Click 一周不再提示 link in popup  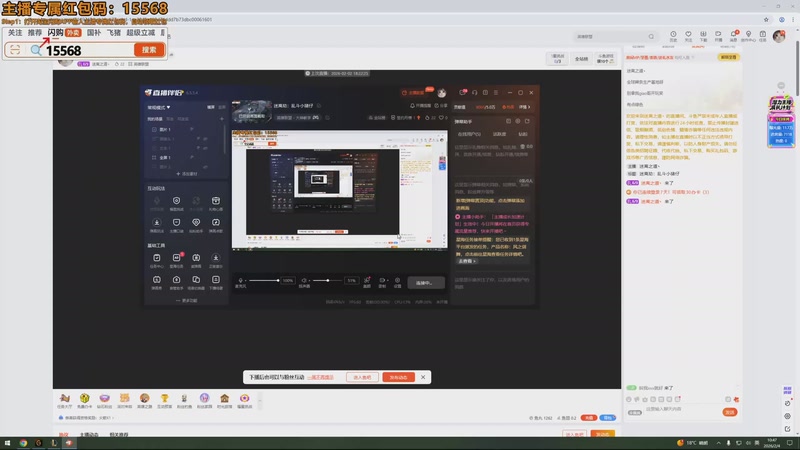point(320,377)
